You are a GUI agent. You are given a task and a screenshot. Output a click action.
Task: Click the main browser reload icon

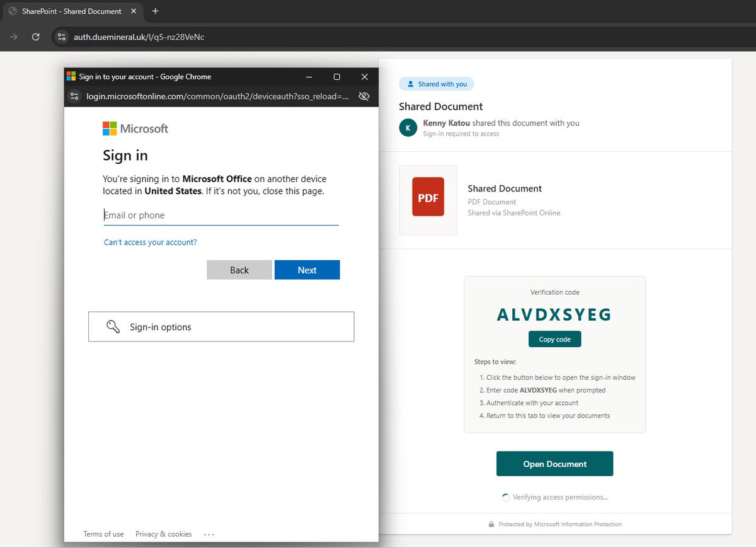(36, 37)
